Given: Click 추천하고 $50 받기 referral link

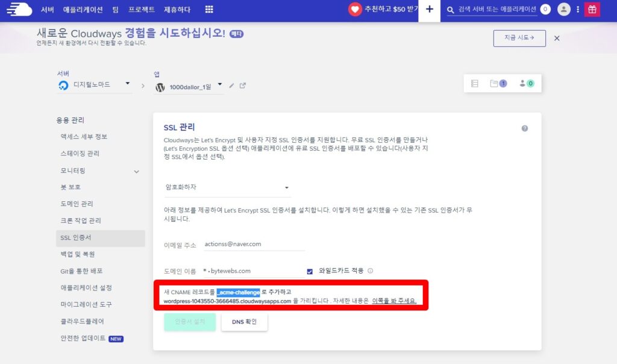Looking at the screenshot, I should click(390, 9).
